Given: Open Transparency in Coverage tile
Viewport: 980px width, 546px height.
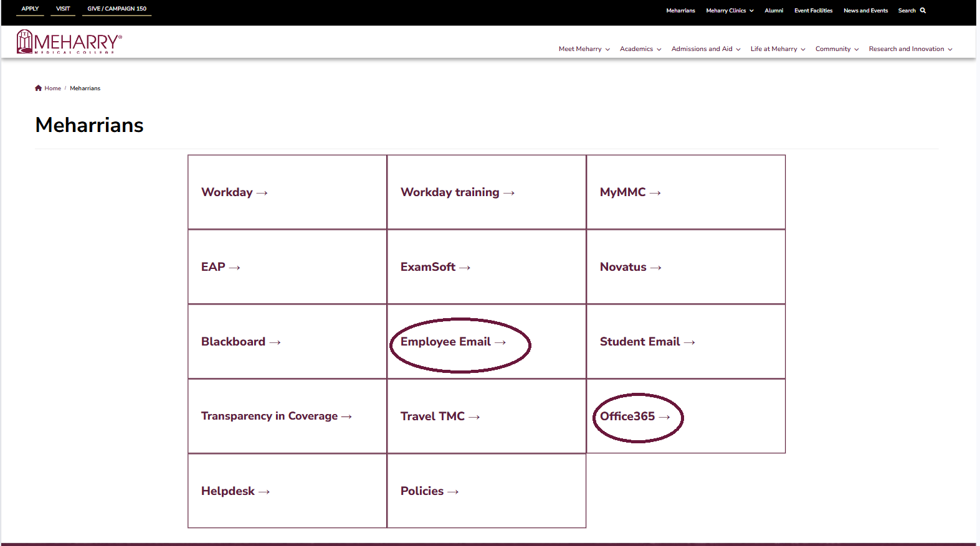Looking at the screenshot, I should click(x=287, y=417).
